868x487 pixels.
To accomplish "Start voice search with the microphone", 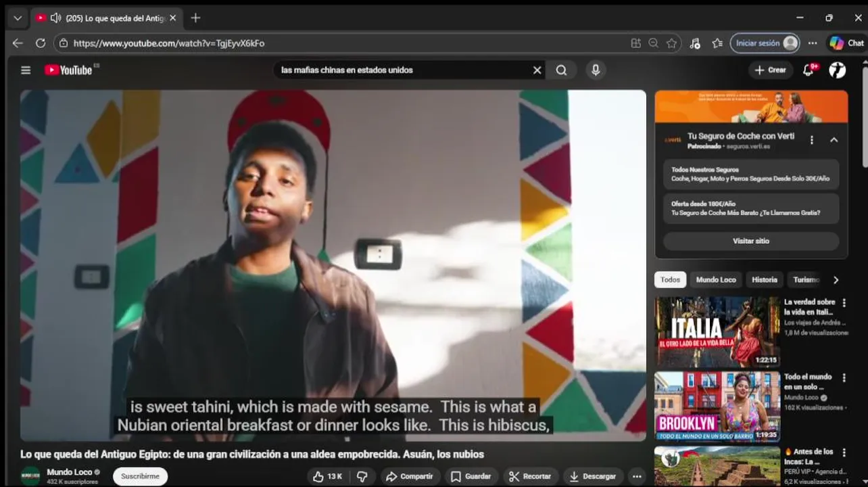I will (x=596, y=70).
